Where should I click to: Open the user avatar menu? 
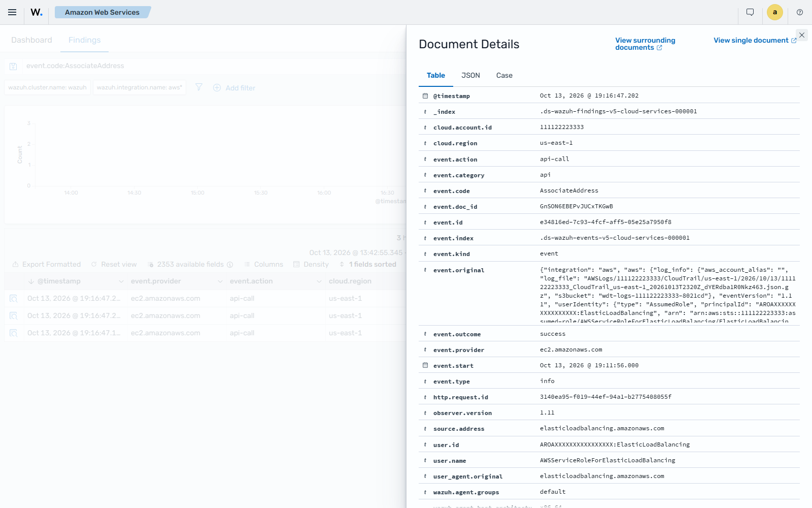click(x=775, y=12)
